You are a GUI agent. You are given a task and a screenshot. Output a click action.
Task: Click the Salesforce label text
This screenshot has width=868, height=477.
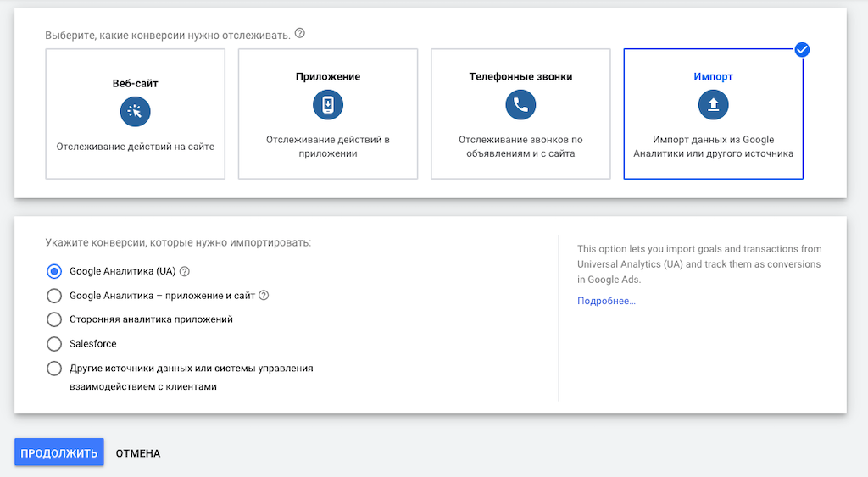tap(93, 344)
